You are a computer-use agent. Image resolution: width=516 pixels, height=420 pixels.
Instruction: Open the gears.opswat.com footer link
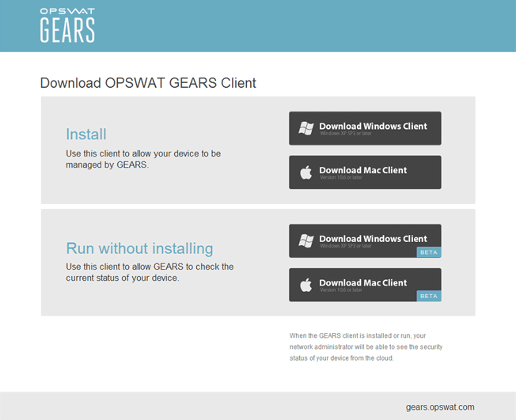(440, 407)
